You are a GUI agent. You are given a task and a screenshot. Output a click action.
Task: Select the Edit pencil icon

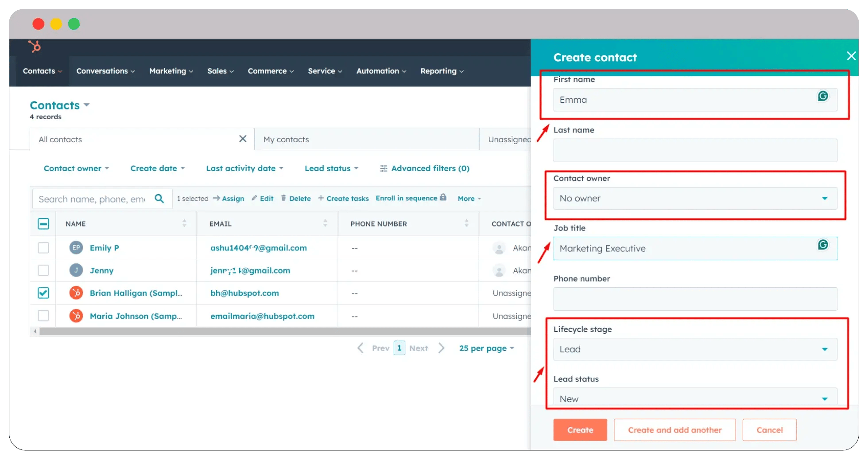[x=255, y=198]
